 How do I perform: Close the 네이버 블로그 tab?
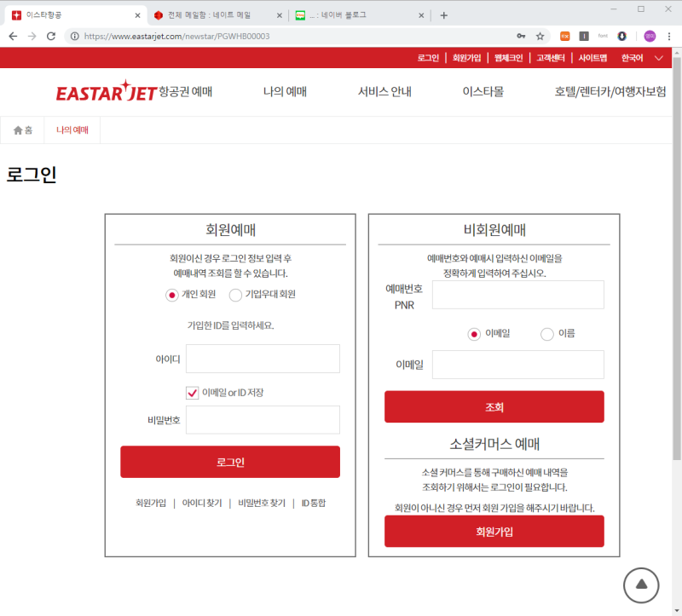click(421, 15)
